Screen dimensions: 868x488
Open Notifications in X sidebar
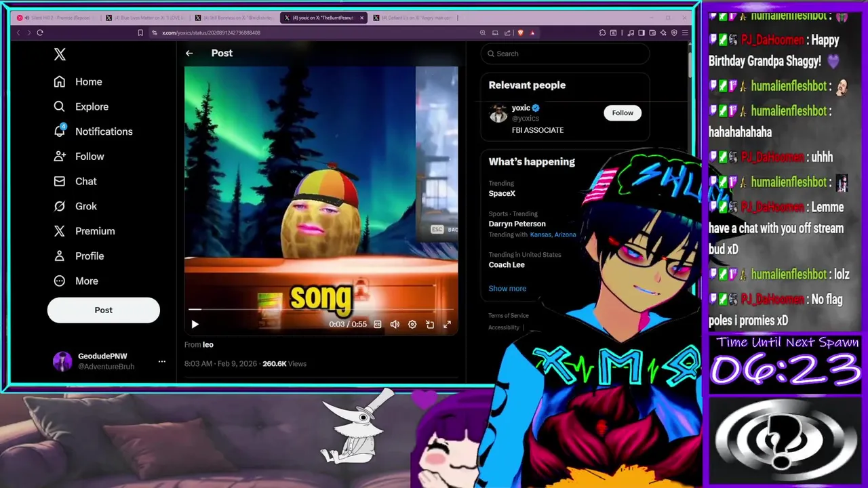coord(94,131)
